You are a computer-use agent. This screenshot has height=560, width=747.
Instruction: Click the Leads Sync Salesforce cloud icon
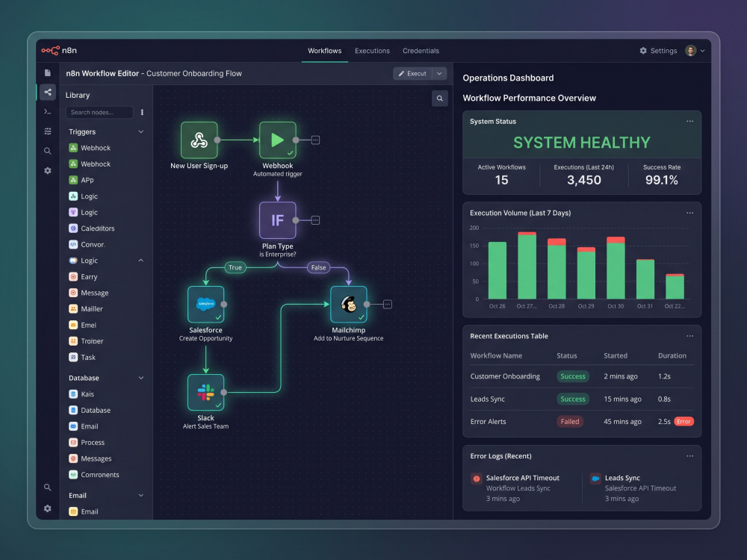pyautogui.click(x=595, y=479)
